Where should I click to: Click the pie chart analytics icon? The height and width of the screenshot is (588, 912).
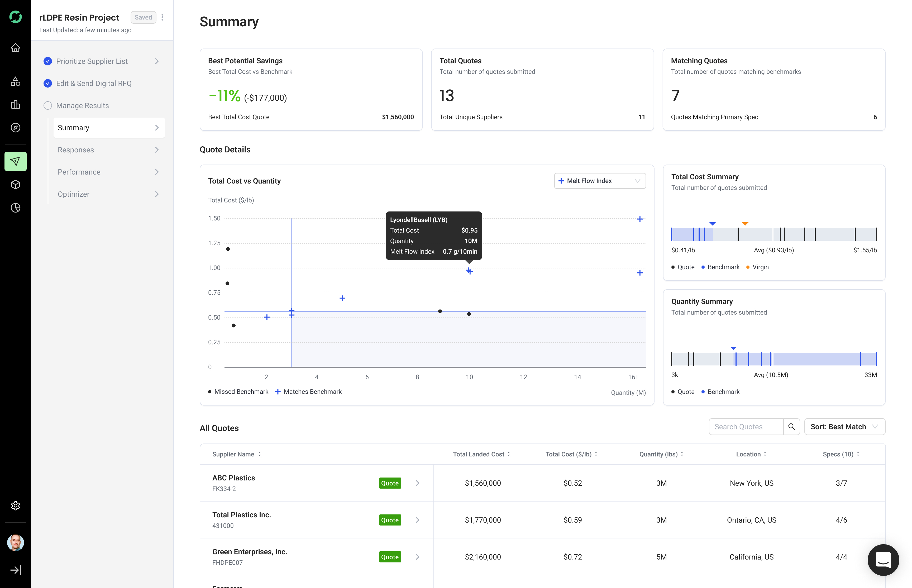tap(15, 208)
